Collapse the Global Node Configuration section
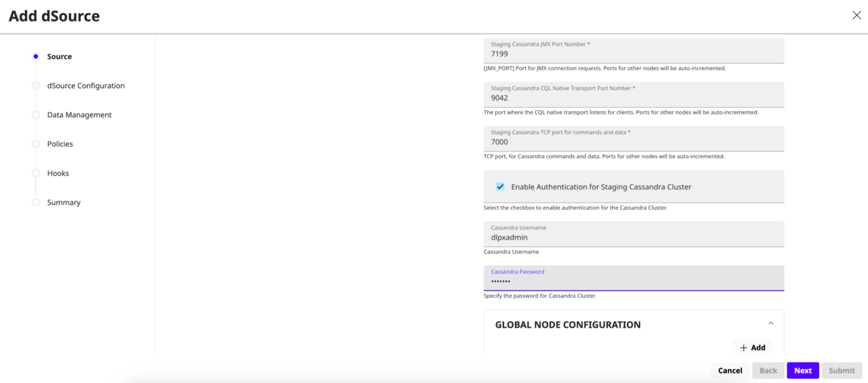This screenshot has height=383, width=868. pyautogui.click(x=770, y=324)
